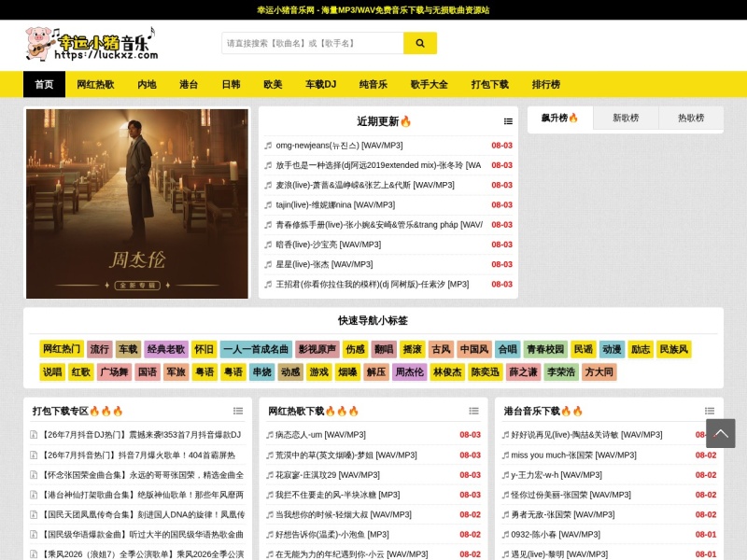Image resolution: width=747 pixels, height=560 pixels.
Task: Click the back-to-top arrow button
Action: coord(720,433)
